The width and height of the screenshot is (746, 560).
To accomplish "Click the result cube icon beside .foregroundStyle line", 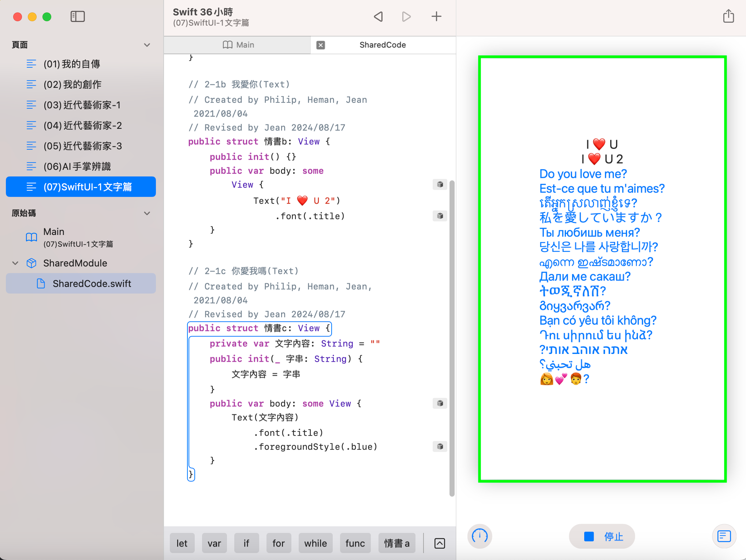I will pyautogui.click(x=440, y=447).
